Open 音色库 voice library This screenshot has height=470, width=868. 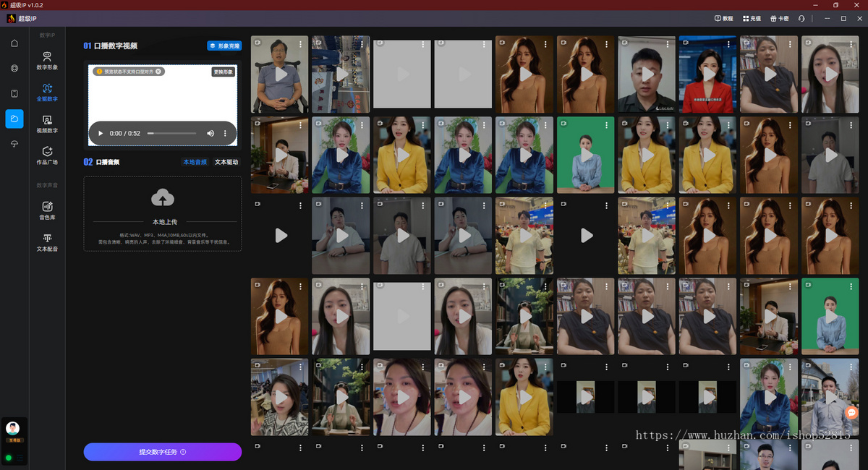(x=47, y=210)
